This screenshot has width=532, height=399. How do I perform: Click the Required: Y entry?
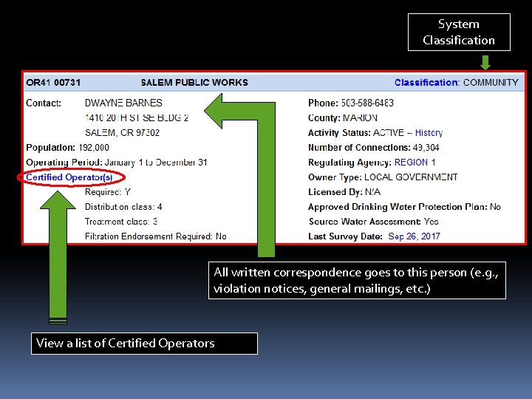click(x=108, y=192)
